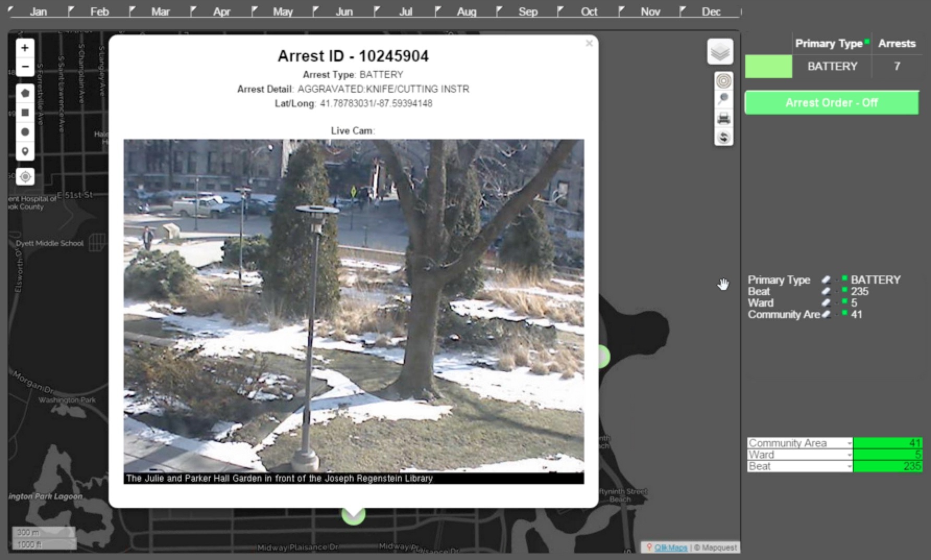The height and width of the screenshot is (560, 931).
Task: Open the QlikMaps attribution link
Action: pos(671,547)
